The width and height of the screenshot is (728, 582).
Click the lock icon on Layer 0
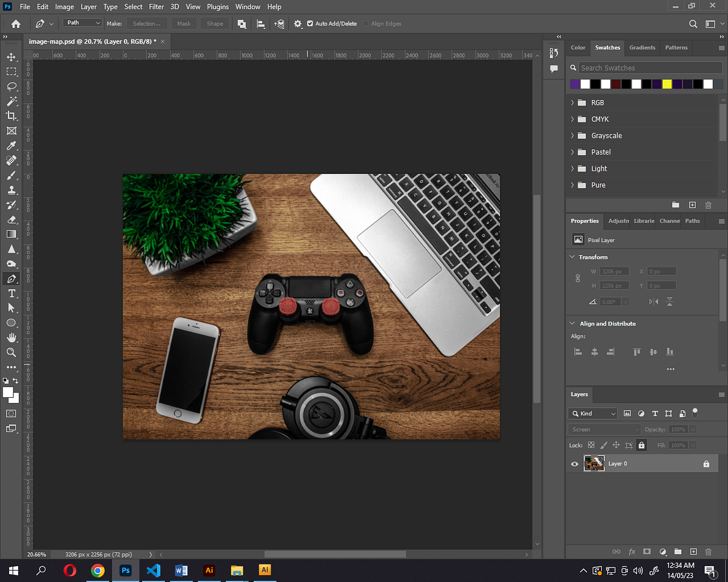[706, 463]
